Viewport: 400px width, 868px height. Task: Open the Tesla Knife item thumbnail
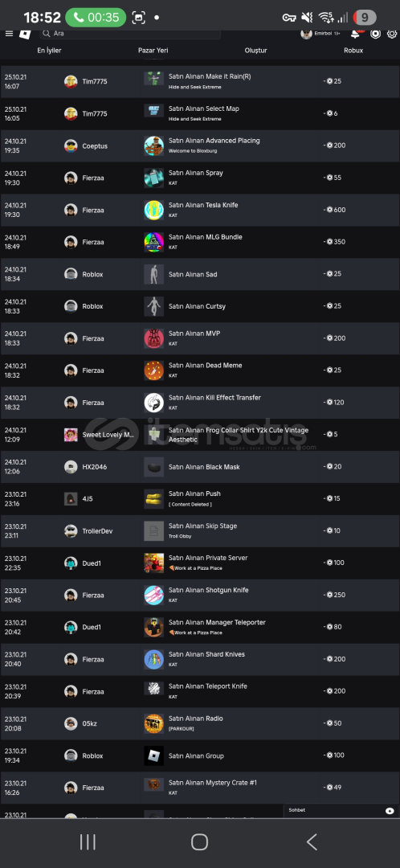153,211
